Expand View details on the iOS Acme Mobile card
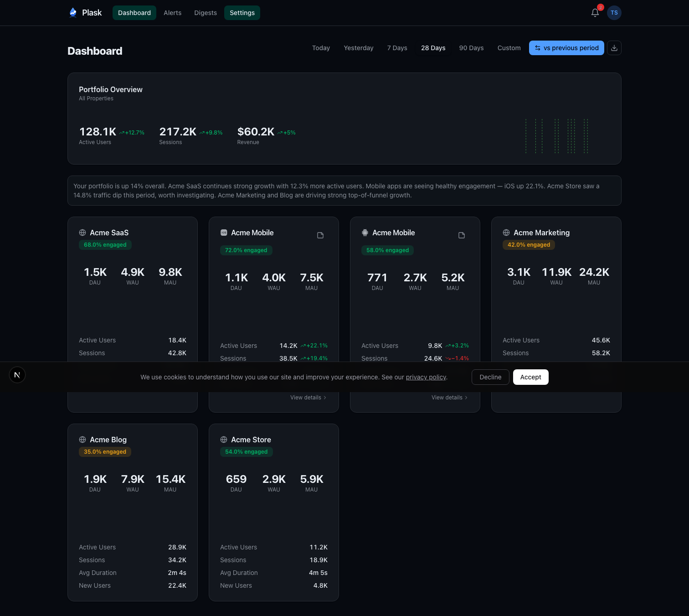This screenshot has height=616, width=689. point(308,397)
